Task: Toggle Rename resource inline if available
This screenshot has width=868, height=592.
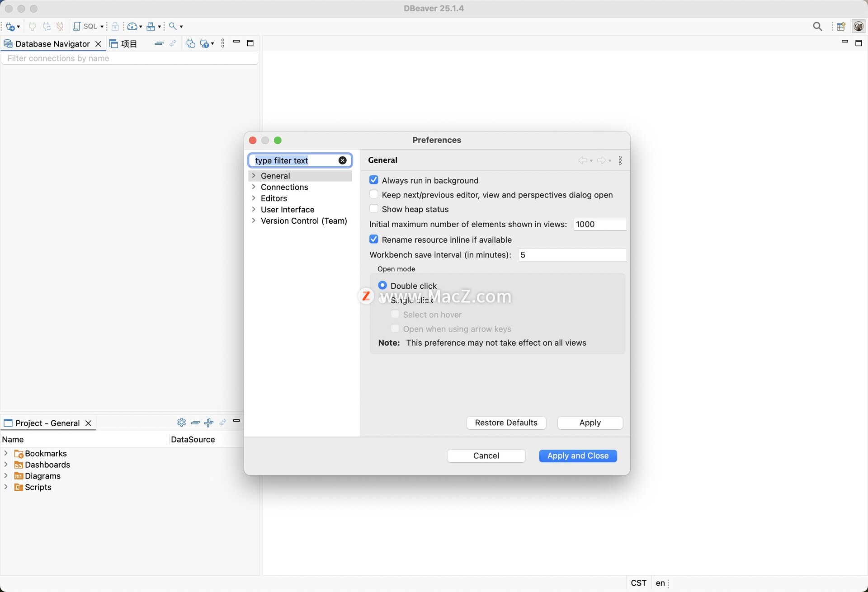Action: coord(374,239)
